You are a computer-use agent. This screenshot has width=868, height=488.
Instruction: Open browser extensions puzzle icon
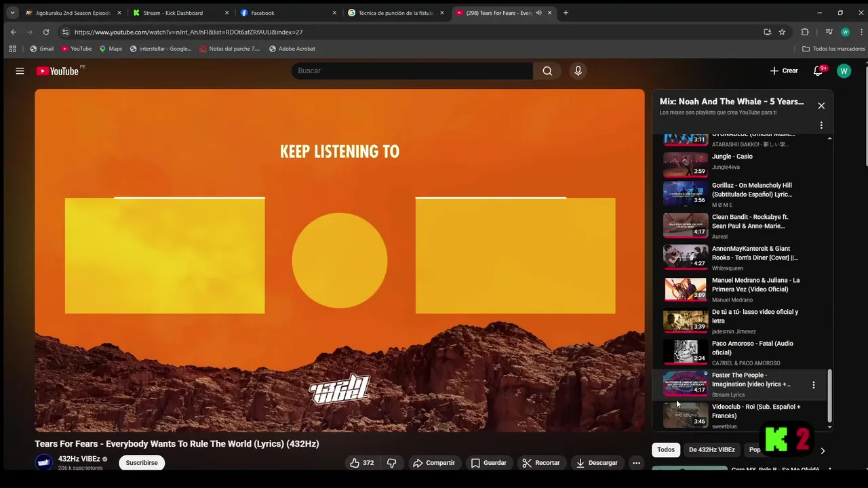pos(805,32)
